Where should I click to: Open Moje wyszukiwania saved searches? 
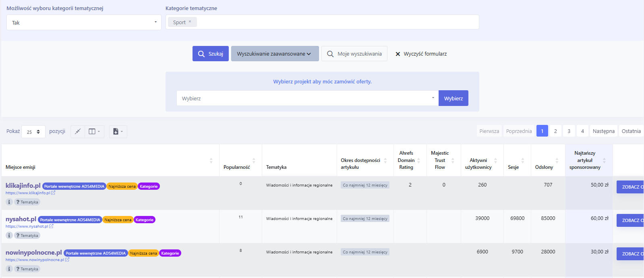pyautogui.click(x=354, y=54)
